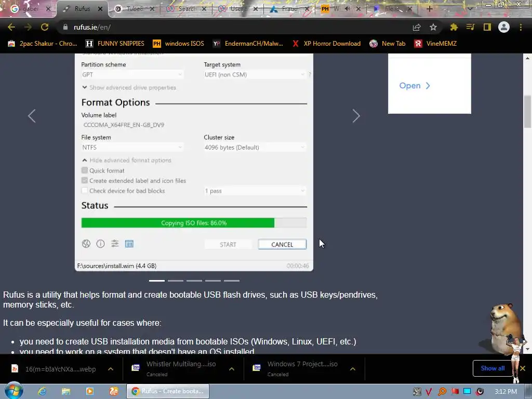Open the bad blocks 1 pass dropdown
This screenshot has height=399, width=532.
[x=255, y=191]
